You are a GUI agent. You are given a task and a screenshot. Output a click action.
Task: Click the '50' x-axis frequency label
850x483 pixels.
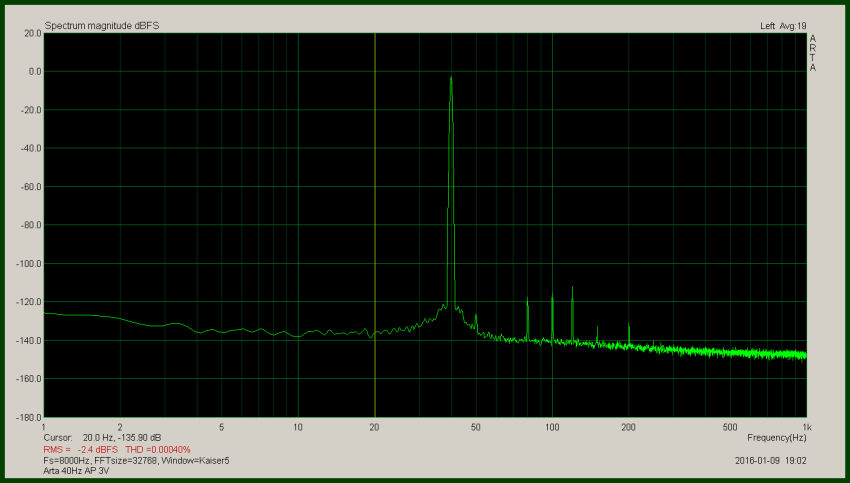(x=475, y=427)
